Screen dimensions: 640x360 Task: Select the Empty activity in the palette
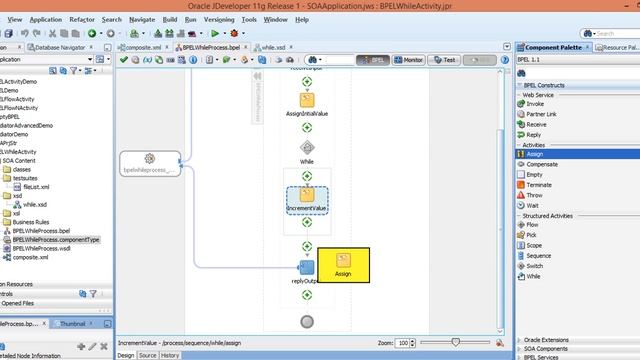[x=530, y=175]
